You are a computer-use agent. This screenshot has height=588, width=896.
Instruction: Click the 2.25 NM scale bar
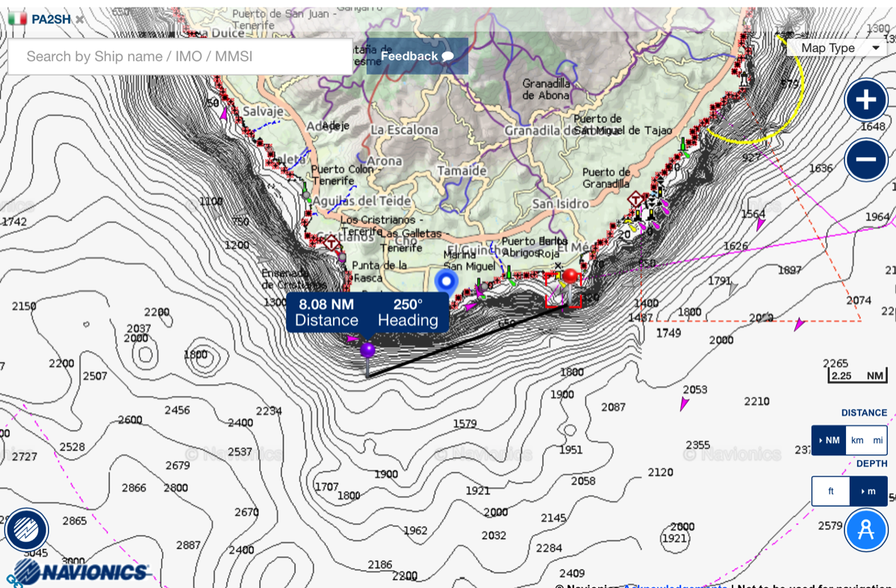[x=857, y=376]
